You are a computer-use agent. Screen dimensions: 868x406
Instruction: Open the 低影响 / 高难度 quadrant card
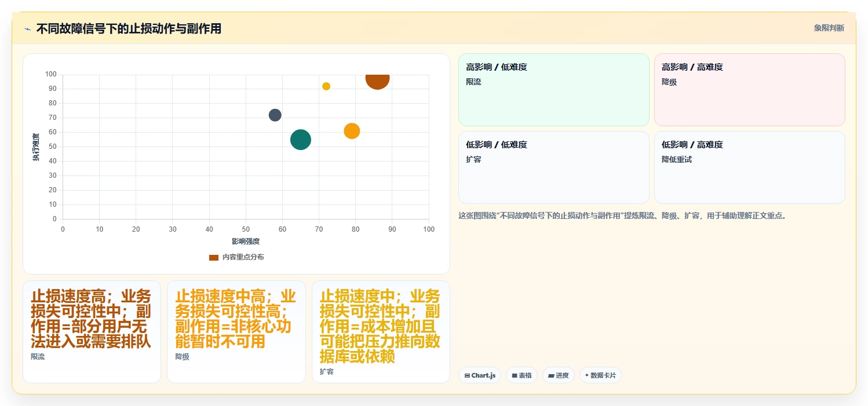point(749,167)
